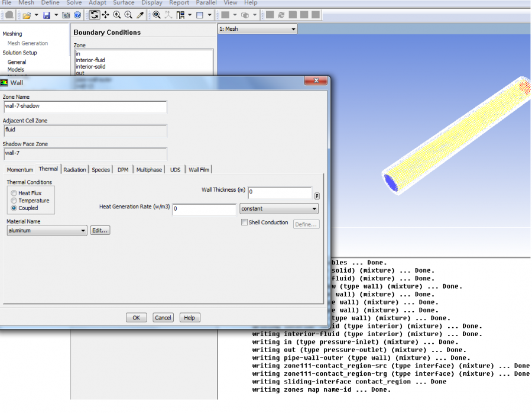
Task: Open the Mesh menu
Action: pos(26,3)
